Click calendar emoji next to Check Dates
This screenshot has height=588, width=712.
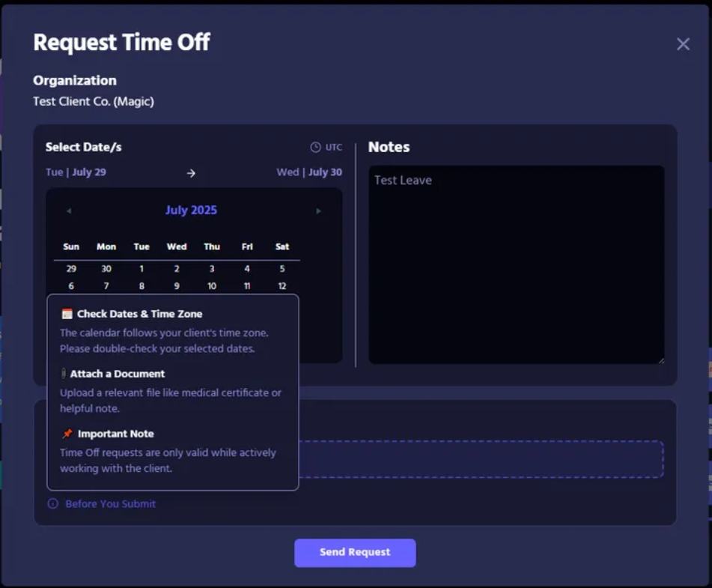67,314
